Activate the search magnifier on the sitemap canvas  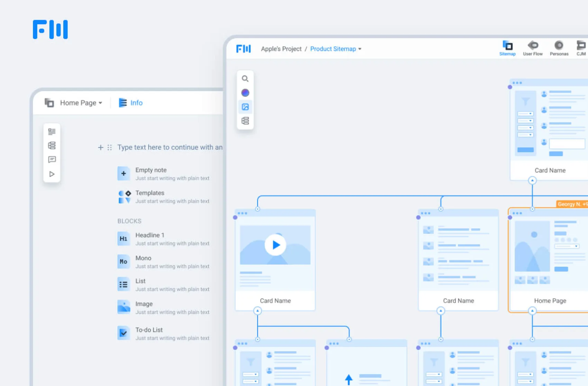click(x=246, y=79)
